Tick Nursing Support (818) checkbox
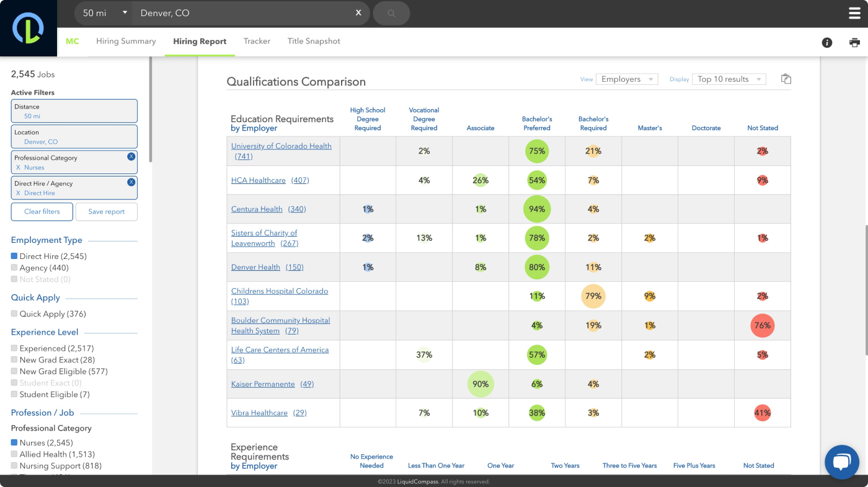The image size is (868, 487). pyautogui.click(x=14, y=465)
